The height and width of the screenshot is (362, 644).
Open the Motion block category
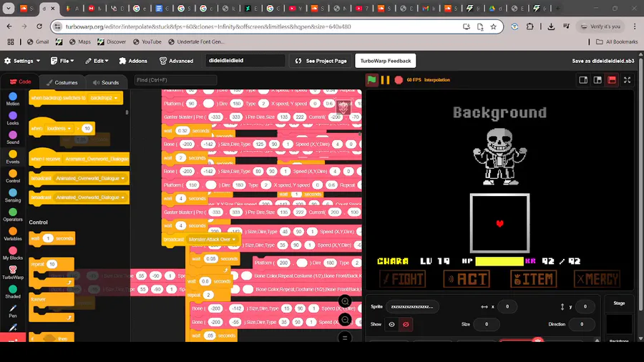point(13,99)
